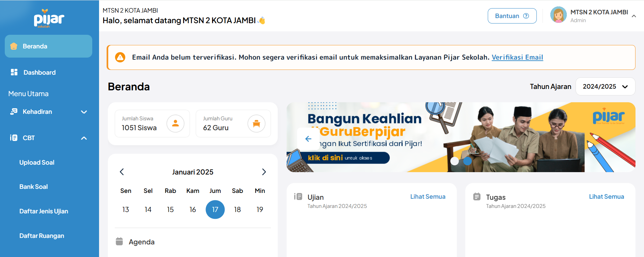
Task: Select date 19 in the calendar
Action: click(260, 210)
